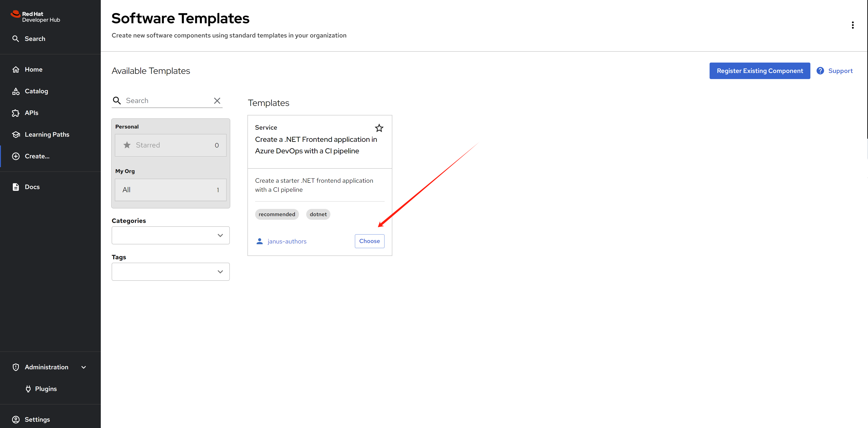Image resolution: width=868 pixels, height=428 pixels.
Task: Open the janus-authors owner link
Action: click(287, 241)
